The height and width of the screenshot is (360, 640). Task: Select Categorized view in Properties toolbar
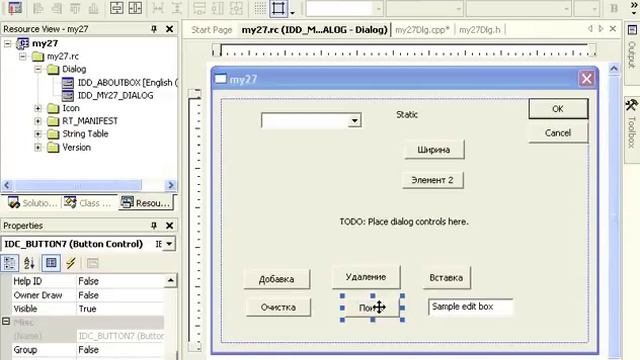(x=9, y=263)
